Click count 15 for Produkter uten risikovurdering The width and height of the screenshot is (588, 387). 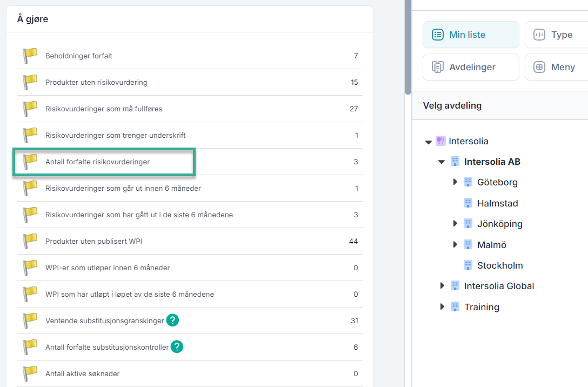[355, 83]
